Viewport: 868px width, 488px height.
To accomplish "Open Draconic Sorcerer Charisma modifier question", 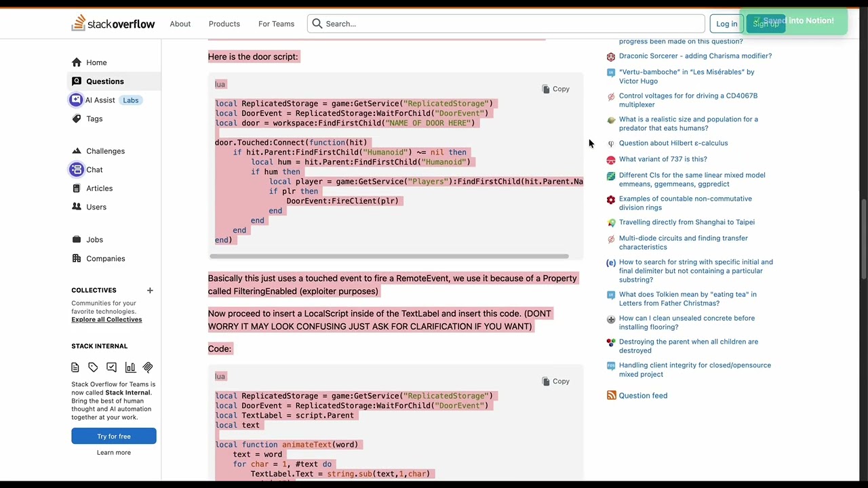I will coord(695,56).
